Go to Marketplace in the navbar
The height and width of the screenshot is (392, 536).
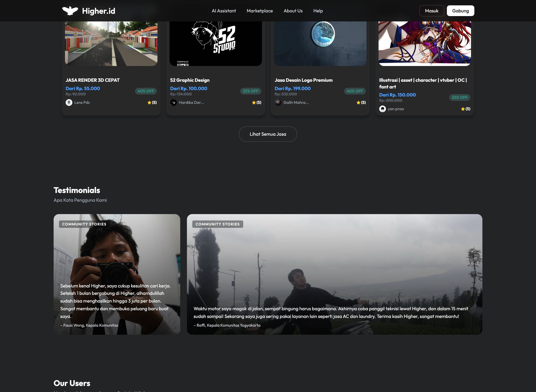tap(260, 11)
